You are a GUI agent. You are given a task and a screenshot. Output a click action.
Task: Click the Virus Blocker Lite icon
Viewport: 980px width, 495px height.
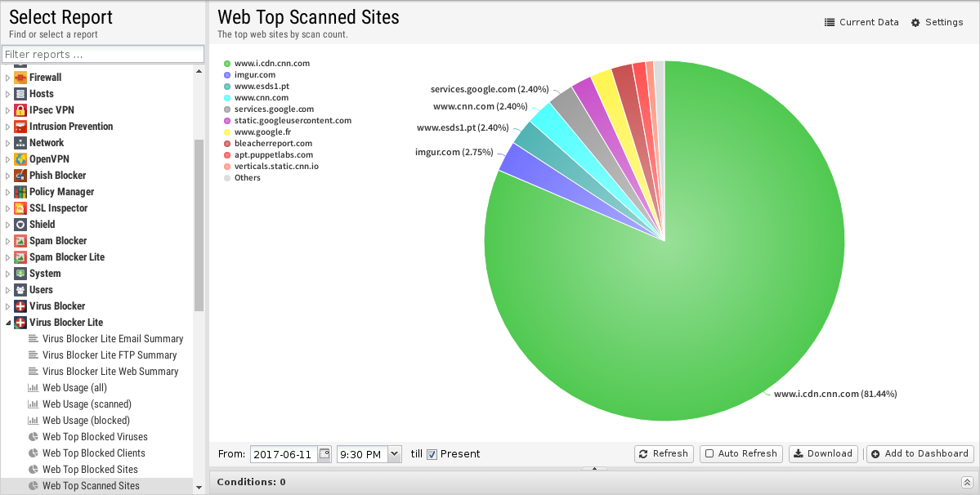20,322
